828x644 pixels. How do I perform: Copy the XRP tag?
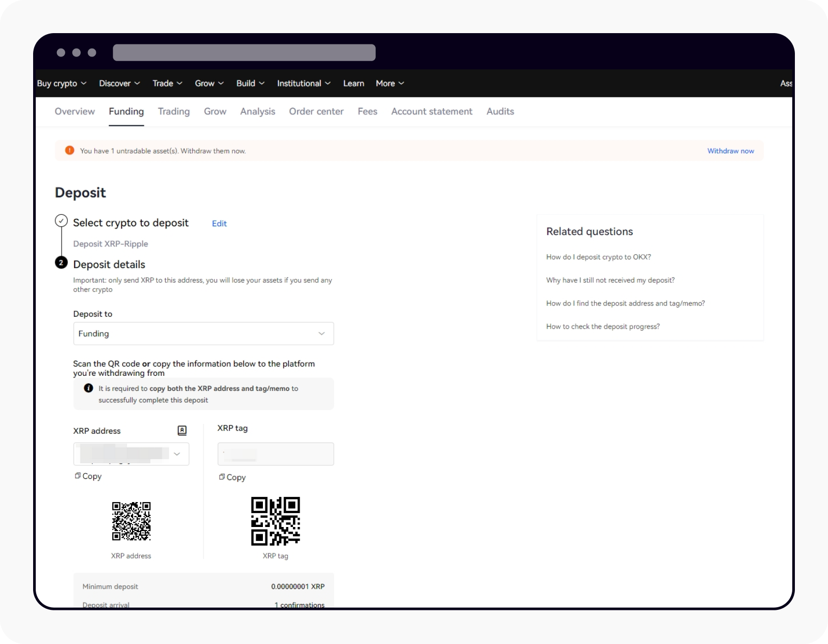point(232,477)
